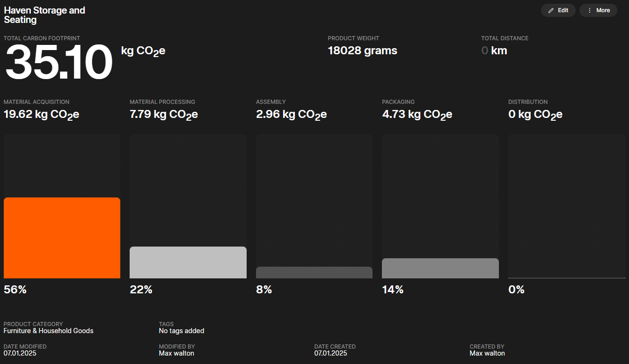Select the orange Material Acquisition bar
The width and height of the screenshot is (629, 364).
pyautogui.click(x=62, y=238)
